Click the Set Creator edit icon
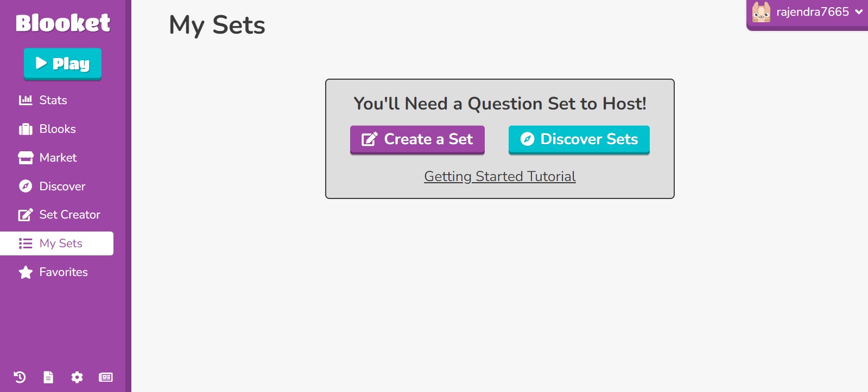 26,215
